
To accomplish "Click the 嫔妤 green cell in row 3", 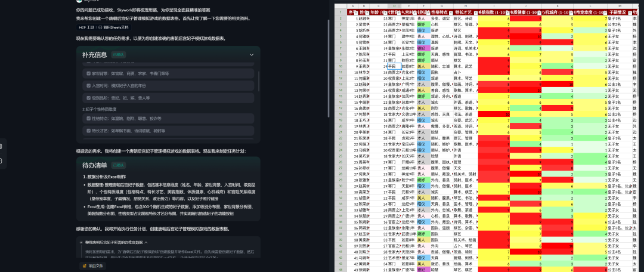I will click(423, 24).
